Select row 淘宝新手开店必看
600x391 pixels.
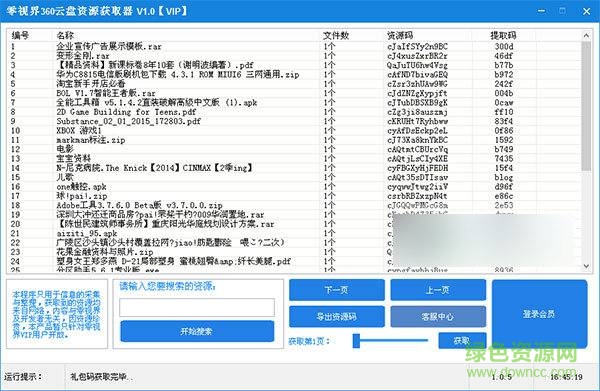coord(295,84)
